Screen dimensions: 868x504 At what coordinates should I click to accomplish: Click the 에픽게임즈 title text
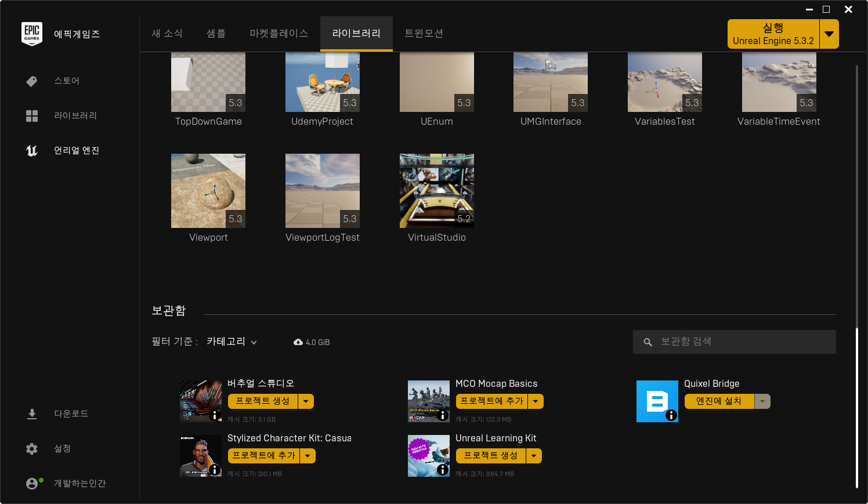tap(77, 34)
